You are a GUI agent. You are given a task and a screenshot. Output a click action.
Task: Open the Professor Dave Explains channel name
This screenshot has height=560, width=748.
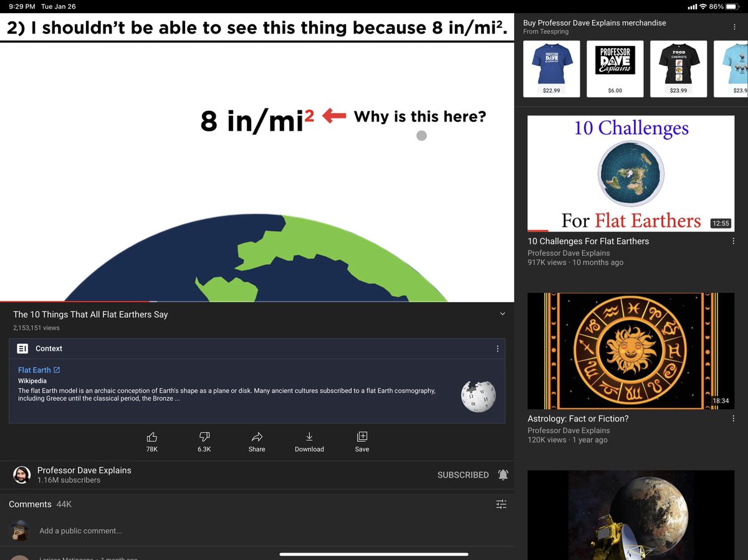tap(84, 470)
